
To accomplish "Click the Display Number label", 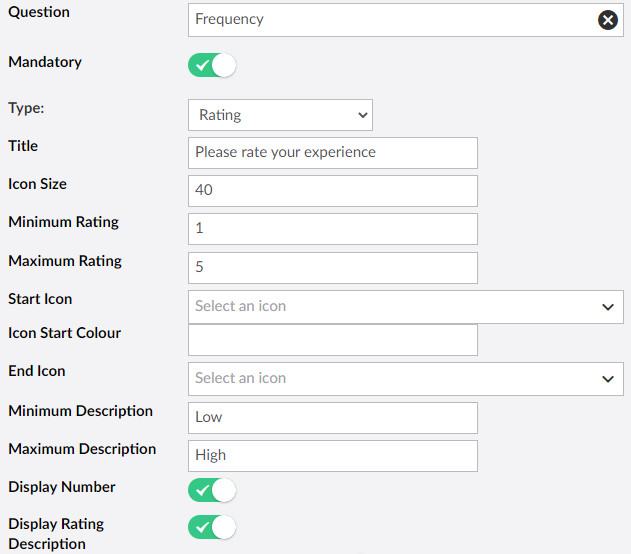I will (62, 487).
